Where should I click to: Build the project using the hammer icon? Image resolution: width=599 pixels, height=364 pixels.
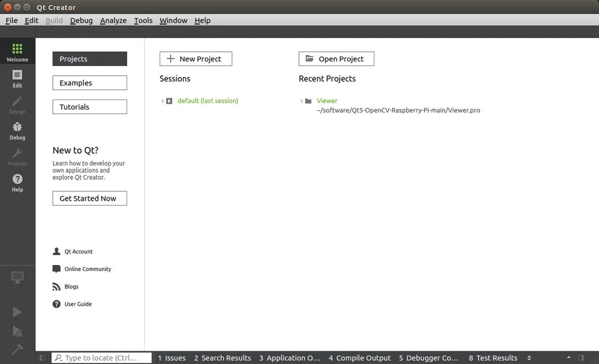coord(17,350)
